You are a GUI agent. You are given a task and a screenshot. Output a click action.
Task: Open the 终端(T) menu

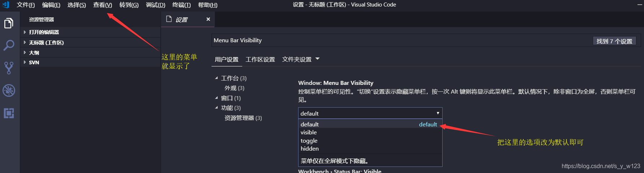(x=182, y=5)
